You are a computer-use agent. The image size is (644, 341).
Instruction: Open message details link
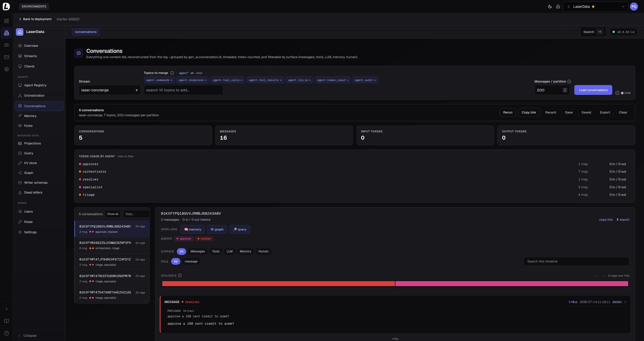617,302
